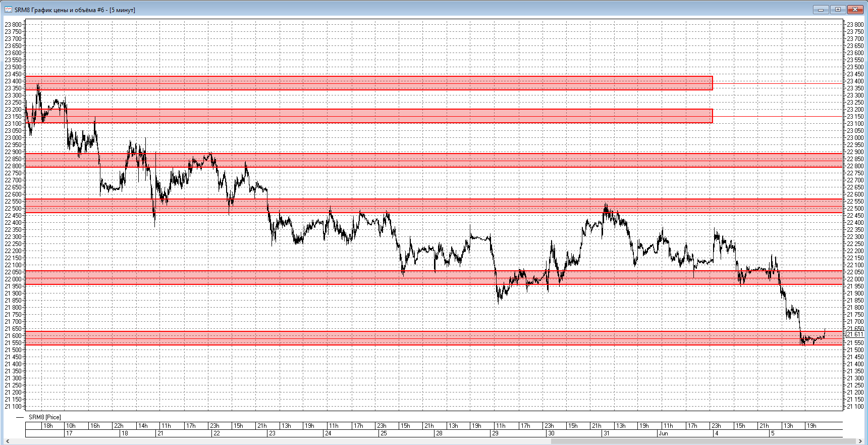The image size is (868, 445).
Task: Select the 'SRM8 [Price]' legend entry
Action: pos(44,417)
